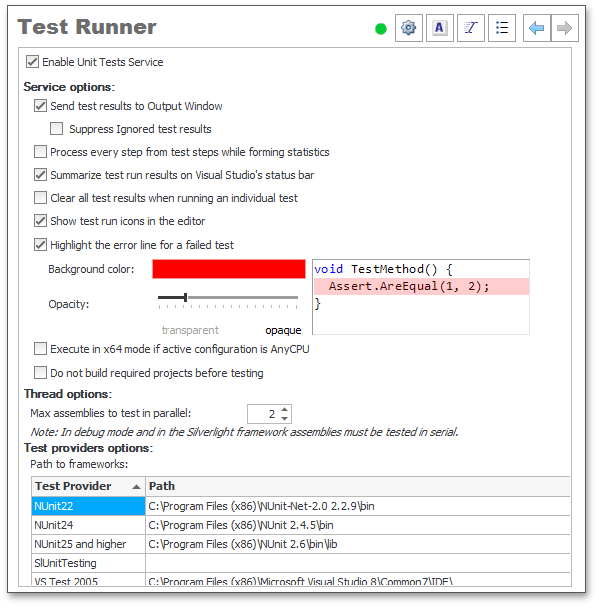Uncheck Enable Unit Tests Service
The height and width of the screenshot is (608, 599).
[x=32, y=62]
